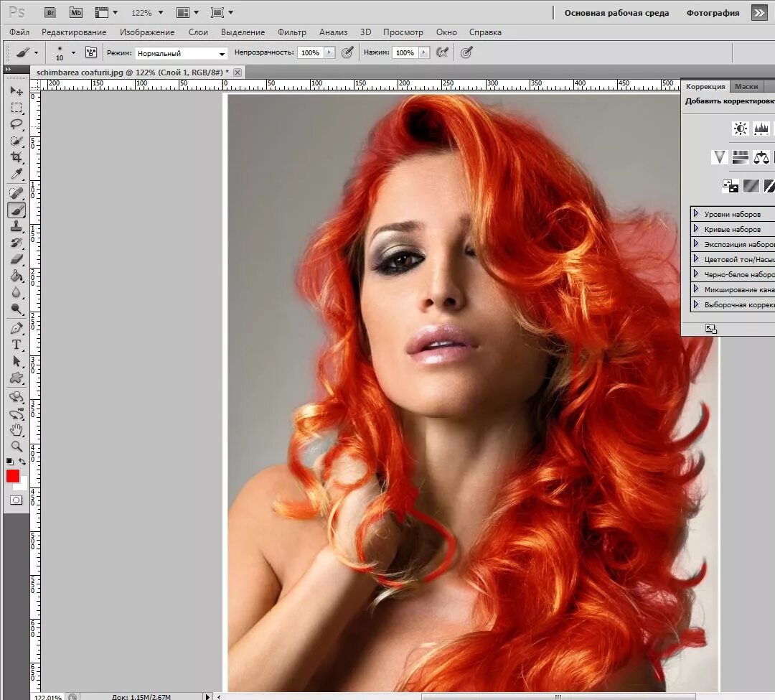
Task: Reset default foreground and background colors
Action: [10, 461]
